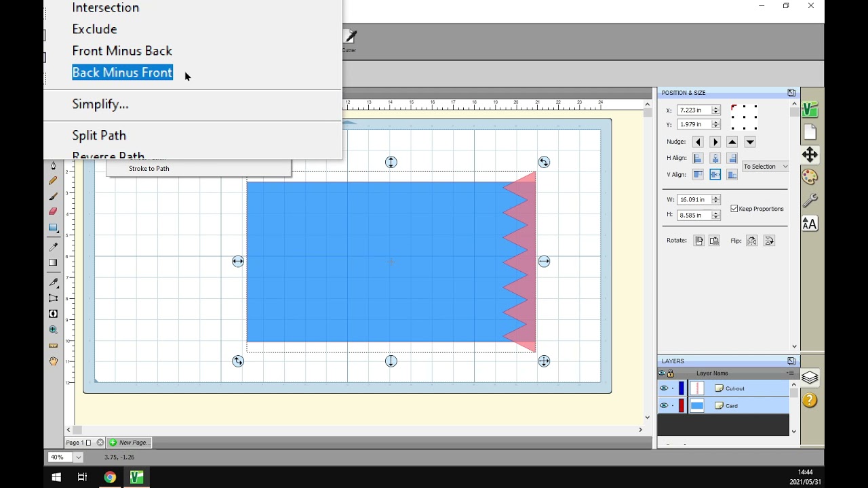Select the Pencil tool in left toolbar
This screenshot has width=868, height=488.
(x=53, y=181)
